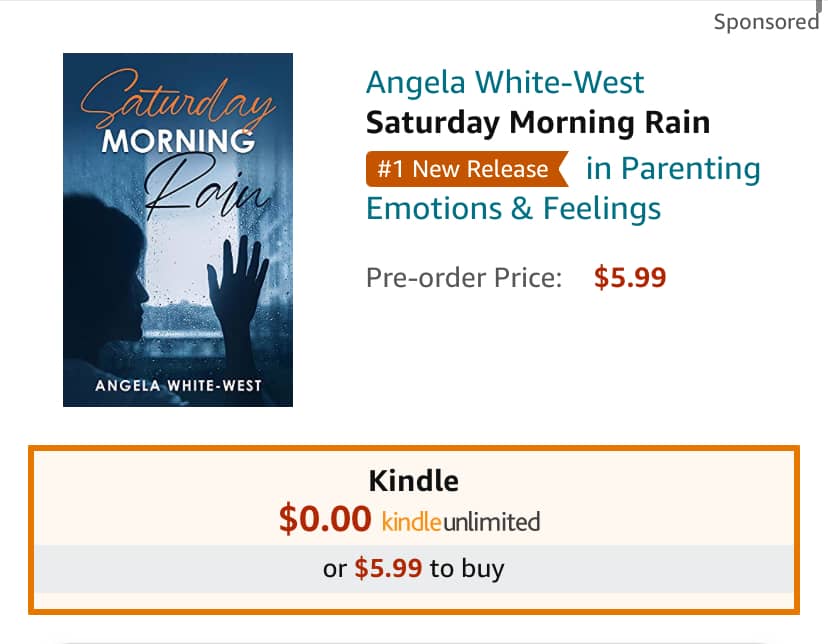Click the $0.00 Kindle price

pyautogui.click(x=325, y=519)
